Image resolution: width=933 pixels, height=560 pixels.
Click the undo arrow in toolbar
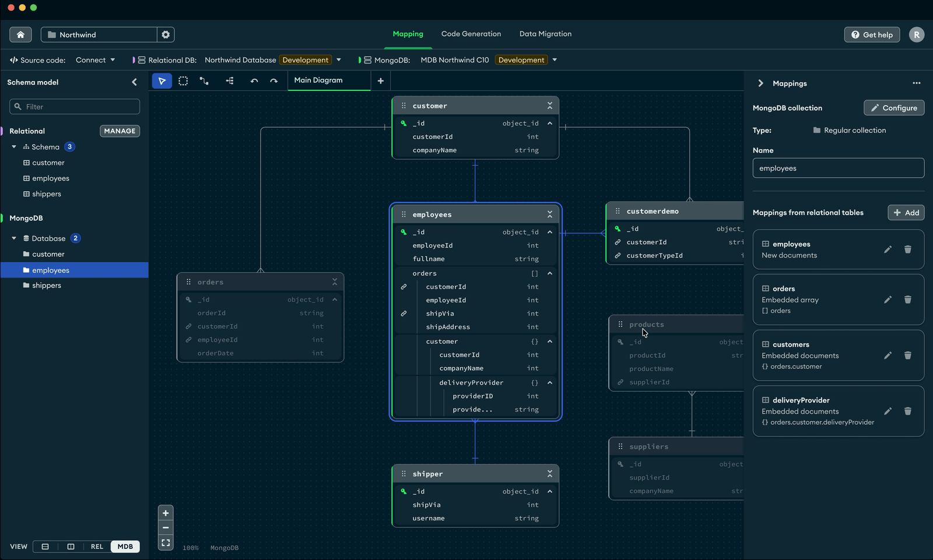[x=254, y=81]
